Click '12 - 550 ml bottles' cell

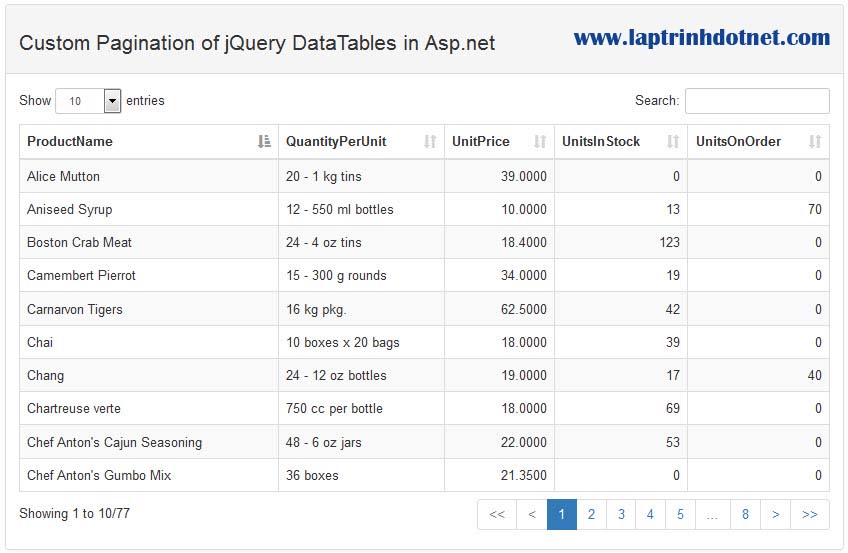click(361, 209)
